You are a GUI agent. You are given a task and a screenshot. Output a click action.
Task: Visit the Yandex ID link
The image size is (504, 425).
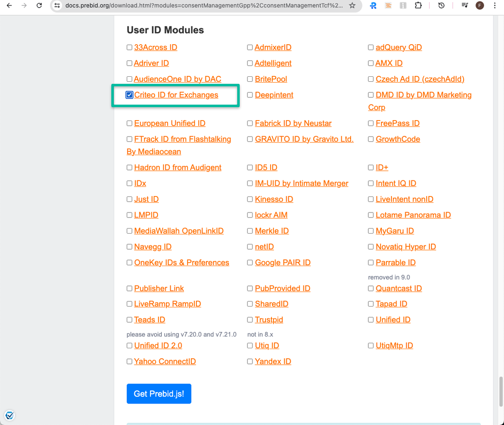click(x=273, y=361)
